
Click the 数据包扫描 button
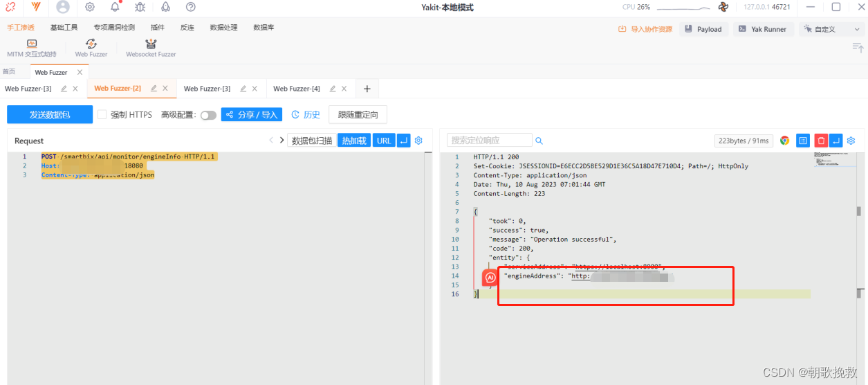point(312,141)
